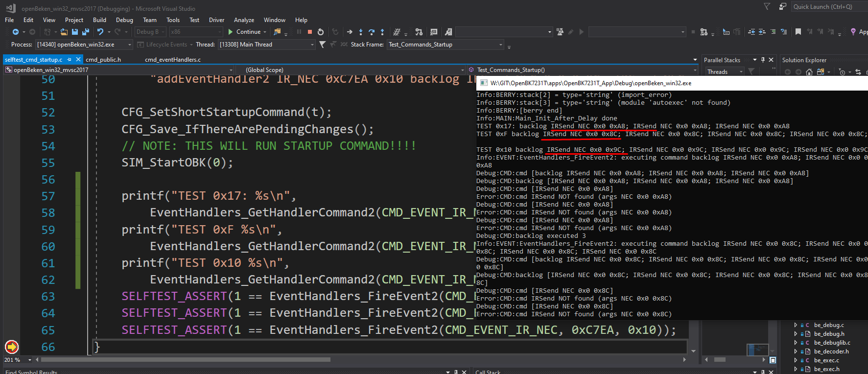Image resolution: width=868 pixels, height=374 pixels.
Task: Click the Save All icon
Action: point(86,32)
